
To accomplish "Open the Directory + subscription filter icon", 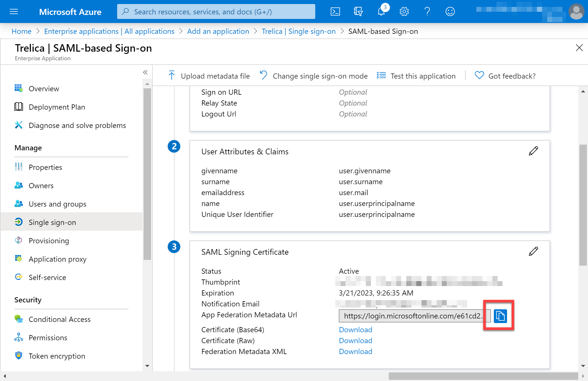I will coord(358,11).
